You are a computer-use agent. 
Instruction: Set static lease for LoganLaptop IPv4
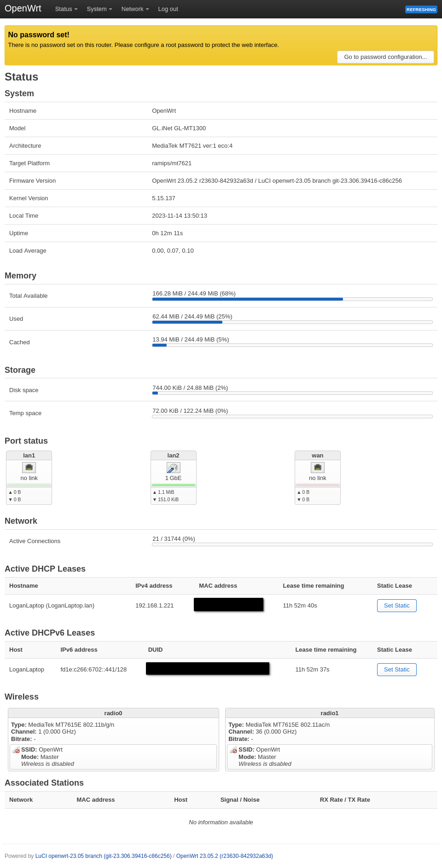pos(396,606)
